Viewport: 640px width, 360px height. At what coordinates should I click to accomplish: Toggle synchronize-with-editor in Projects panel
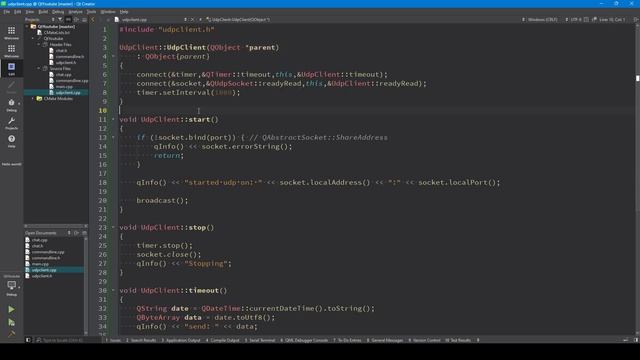(x=68, y=20)
